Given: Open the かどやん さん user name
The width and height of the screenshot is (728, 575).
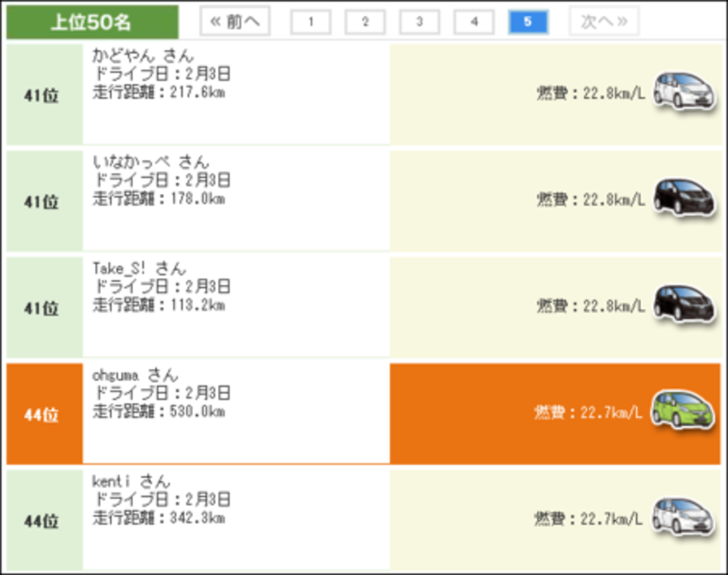Looking at the screenshot, I should point(143,55).
